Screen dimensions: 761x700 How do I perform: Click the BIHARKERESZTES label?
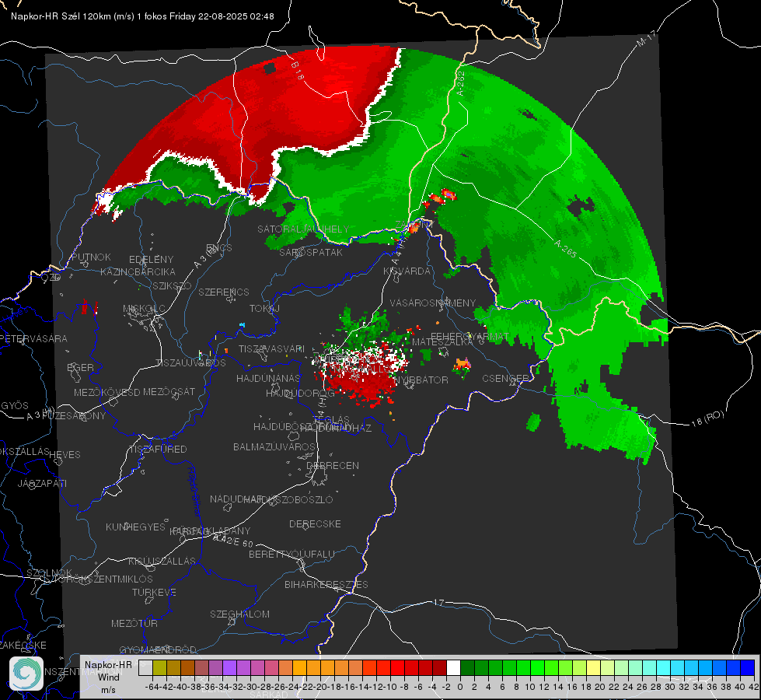click(326, 584)
